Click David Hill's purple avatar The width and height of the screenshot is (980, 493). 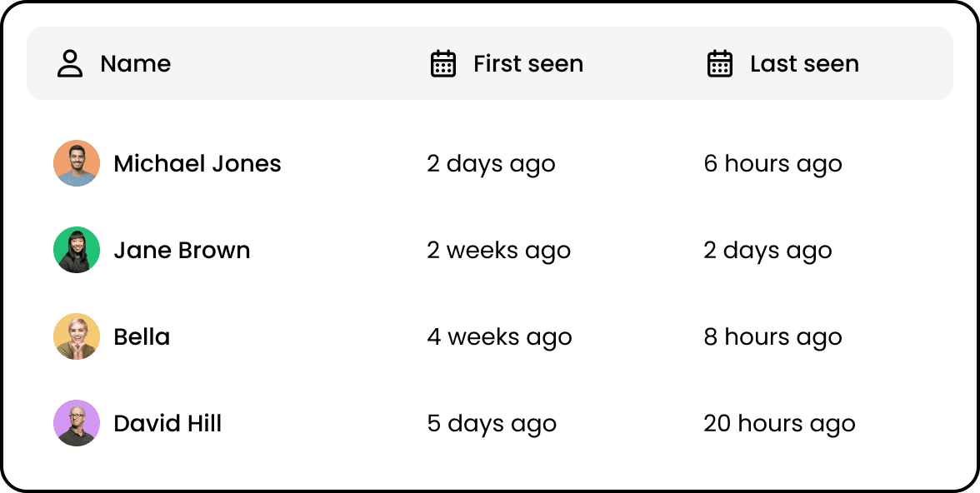77,423
